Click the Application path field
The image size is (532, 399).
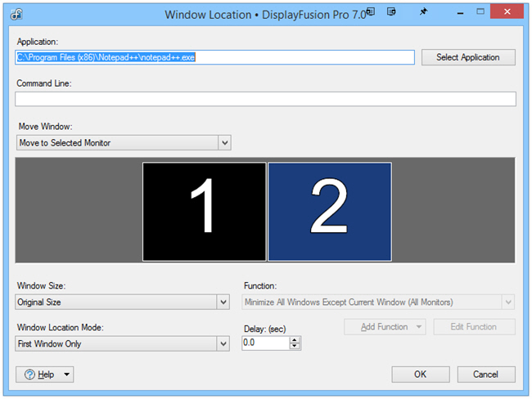coord(214,57)
